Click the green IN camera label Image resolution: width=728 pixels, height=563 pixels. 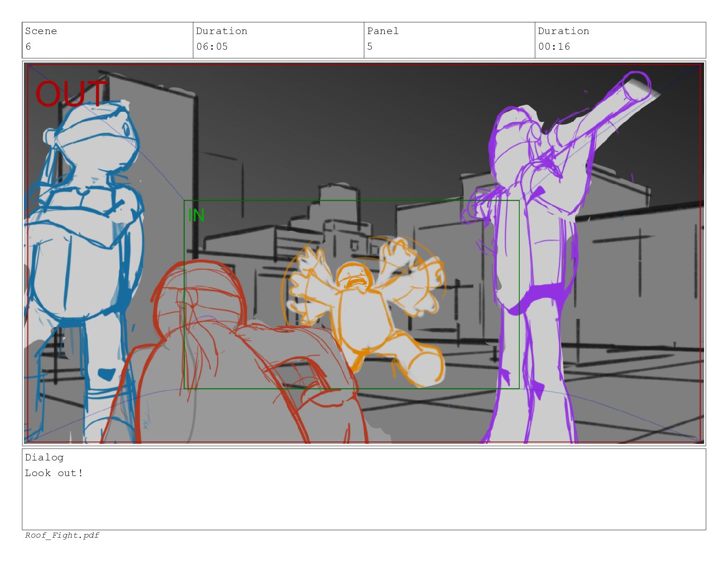196,215
